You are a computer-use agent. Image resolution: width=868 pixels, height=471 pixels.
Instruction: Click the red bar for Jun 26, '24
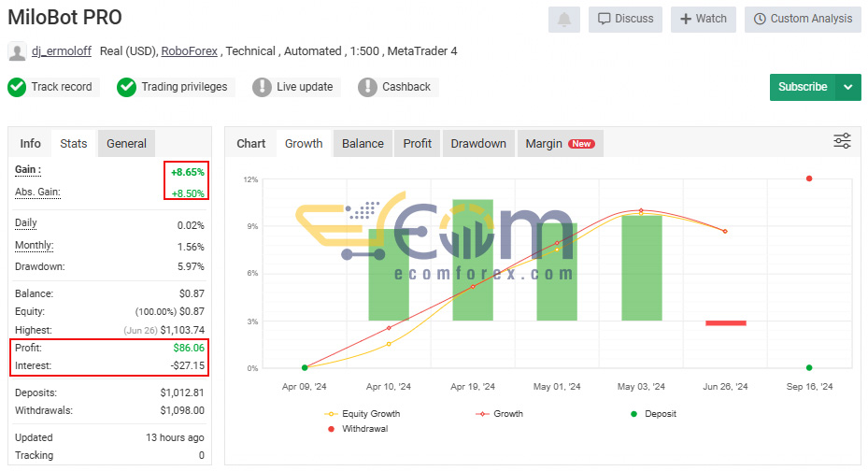(x=726, y=322)
